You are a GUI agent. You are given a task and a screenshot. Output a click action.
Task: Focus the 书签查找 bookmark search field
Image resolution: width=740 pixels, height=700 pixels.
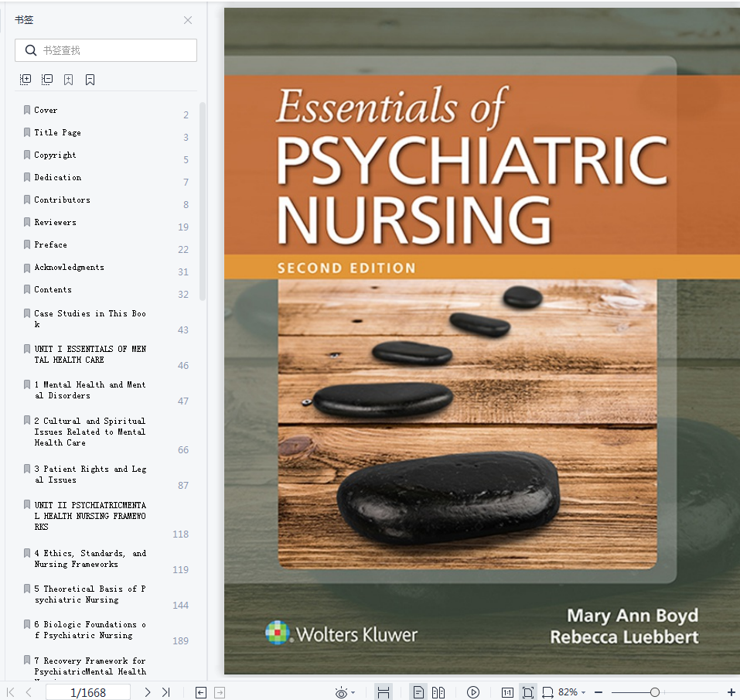point(106,50)
